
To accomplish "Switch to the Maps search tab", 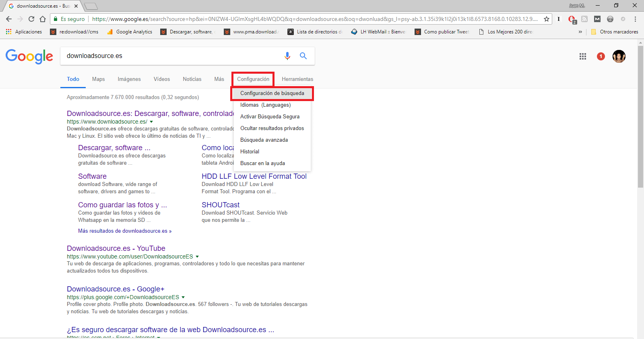I will (x=98, y=79).
